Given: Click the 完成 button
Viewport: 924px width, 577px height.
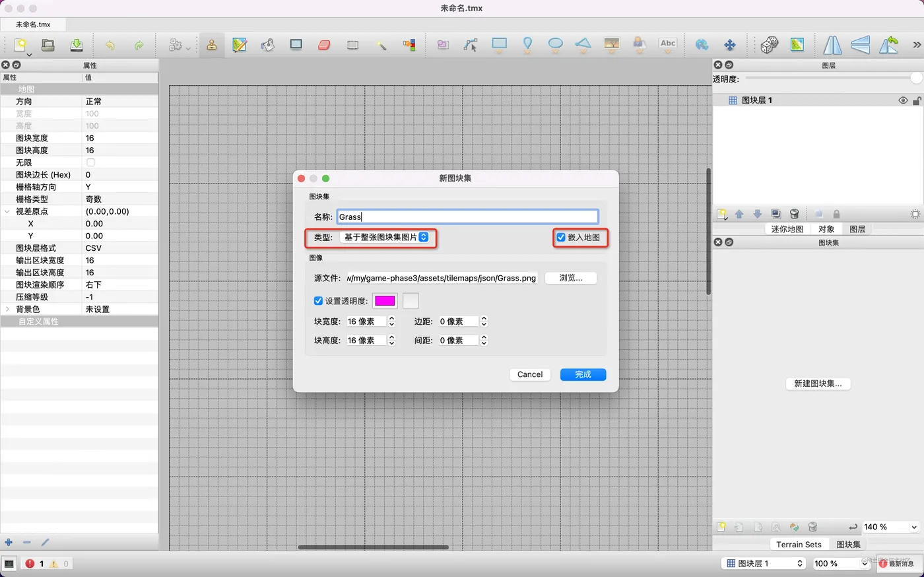Looking at the screenshot, I should click(583, 374).
